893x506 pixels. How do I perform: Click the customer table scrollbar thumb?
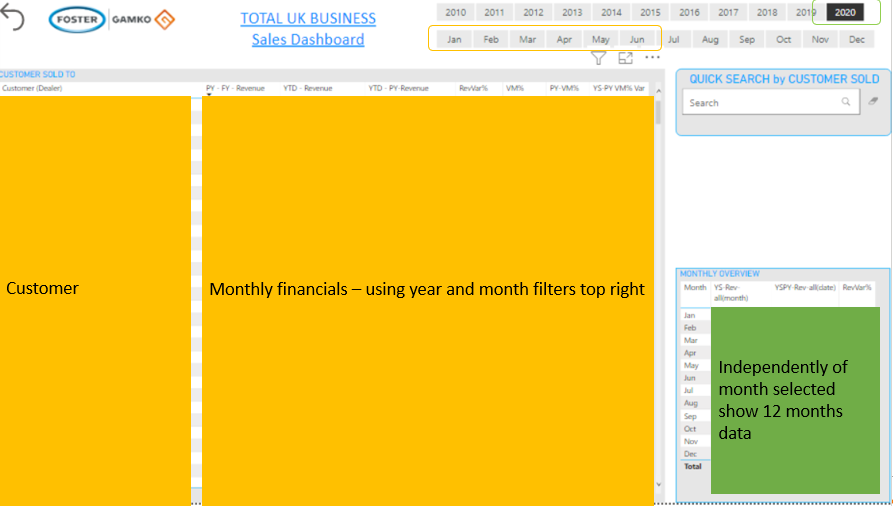click(658, 112)
